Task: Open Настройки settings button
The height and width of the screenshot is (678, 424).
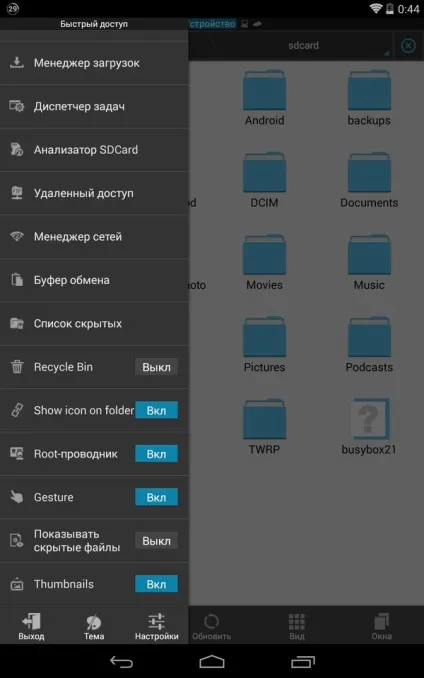Action: (x=156, y=626)
